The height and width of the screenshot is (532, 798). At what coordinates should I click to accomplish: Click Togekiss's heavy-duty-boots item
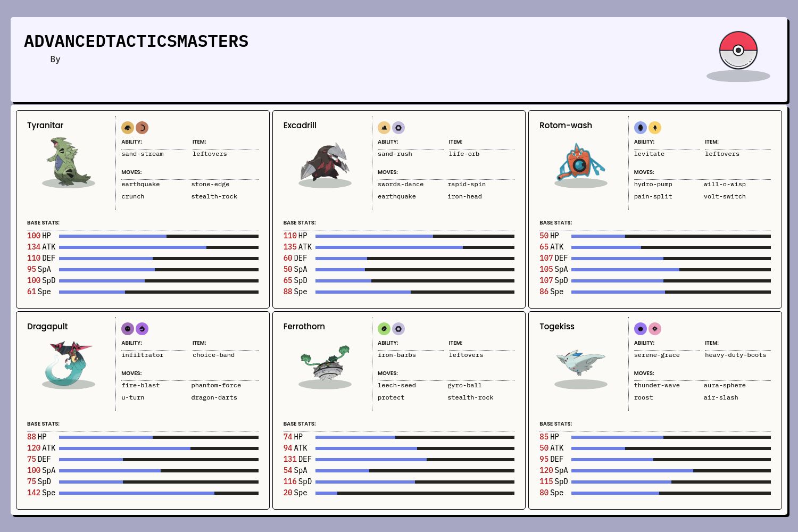[735, 355]
